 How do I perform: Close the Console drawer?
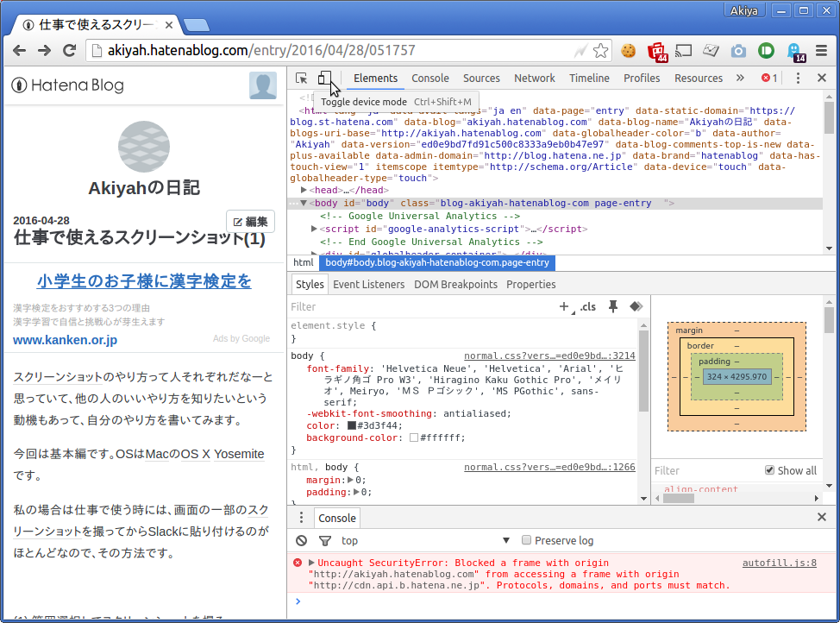822,517
